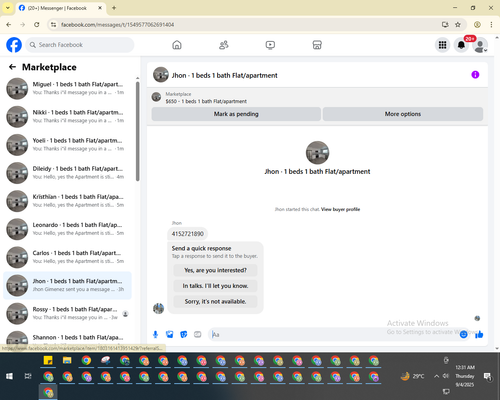Open Nikki's conversation
The image size is (500, 400).
coord(68,117)
